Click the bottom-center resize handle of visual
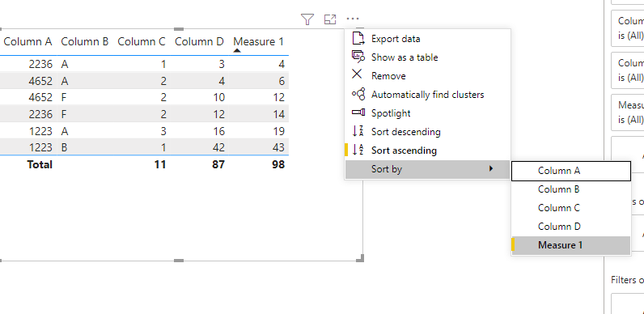Screen dimensions: 644x314 (x=179, y=261)
